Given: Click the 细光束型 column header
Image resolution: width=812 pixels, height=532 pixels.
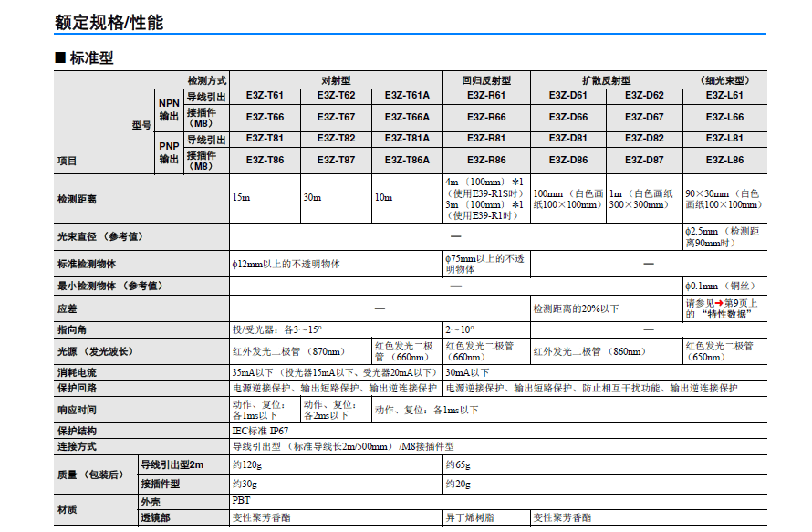Looking at the screenshot, I should (724, 80).
